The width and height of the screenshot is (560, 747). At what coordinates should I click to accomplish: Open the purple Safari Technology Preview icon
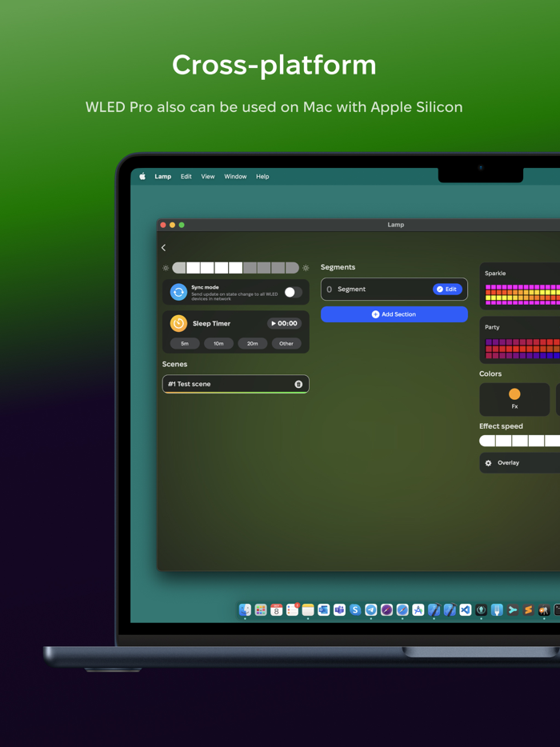pos(386,609)
